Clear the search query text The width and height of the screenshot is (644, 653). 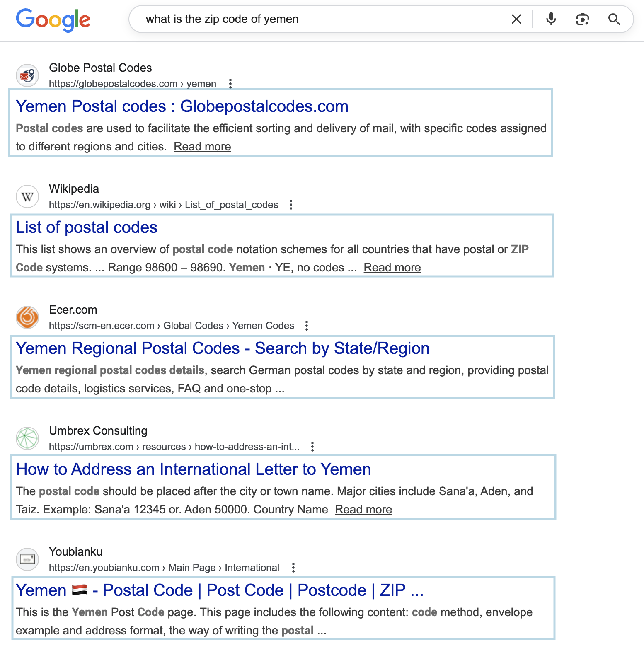click(x=516, y=19)
